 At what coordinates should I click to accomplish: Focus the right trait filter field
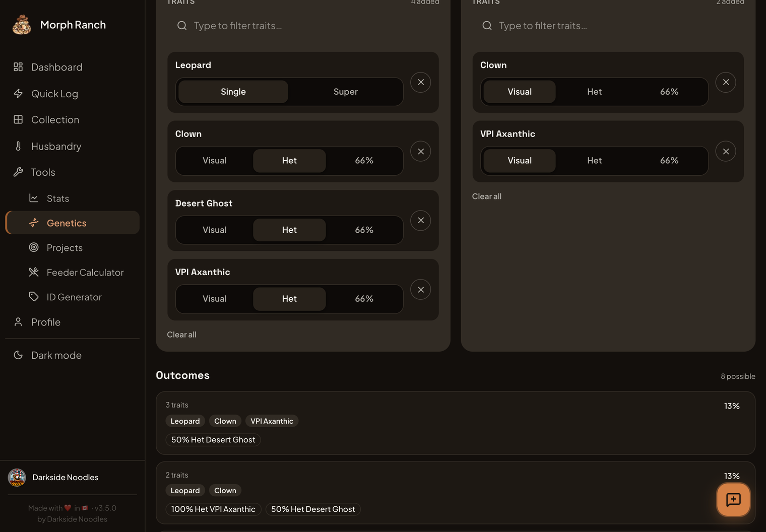[x=608, y=26]
